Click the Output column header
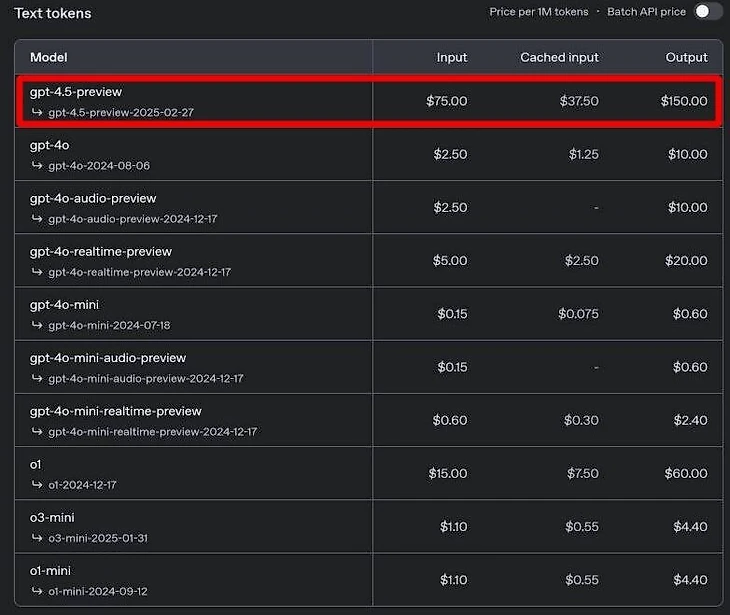730x615 pixels. 687,57
